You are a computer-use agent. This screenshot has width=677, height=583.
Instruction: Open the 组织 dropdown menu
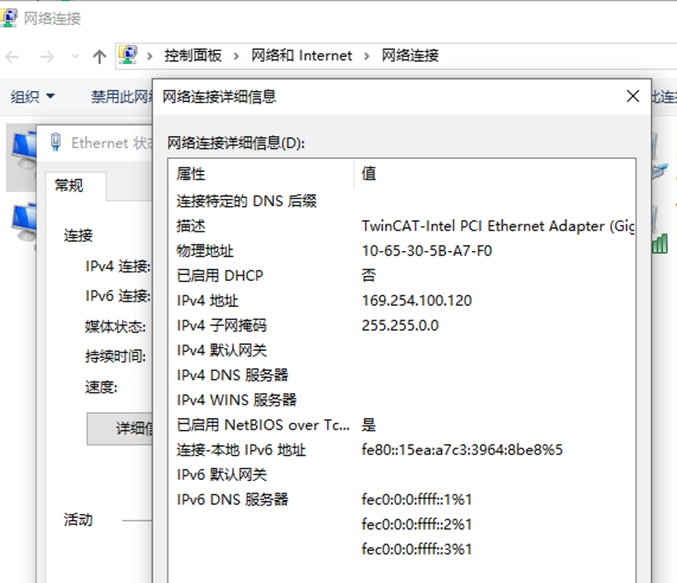32,96
